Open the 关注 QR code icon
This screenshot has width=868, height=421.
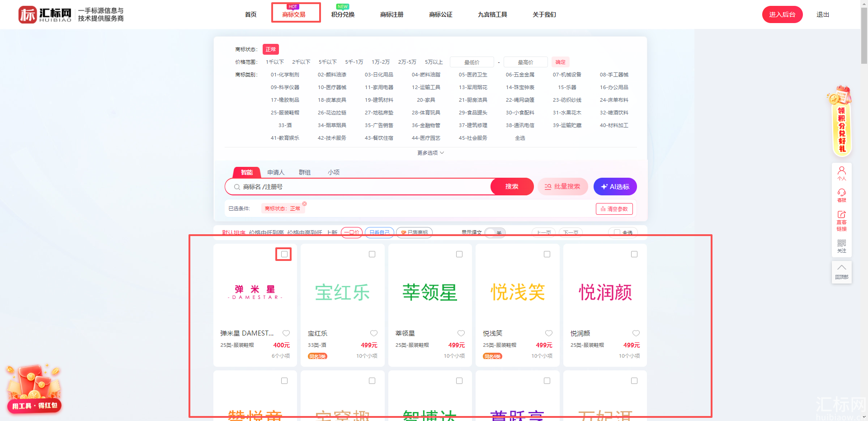pyautogui.click(x=841, y=246)
